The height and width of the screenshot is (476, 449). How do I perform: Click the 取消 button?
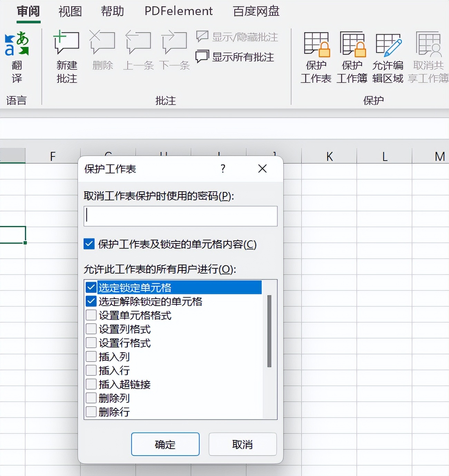(x=242, y=445)
